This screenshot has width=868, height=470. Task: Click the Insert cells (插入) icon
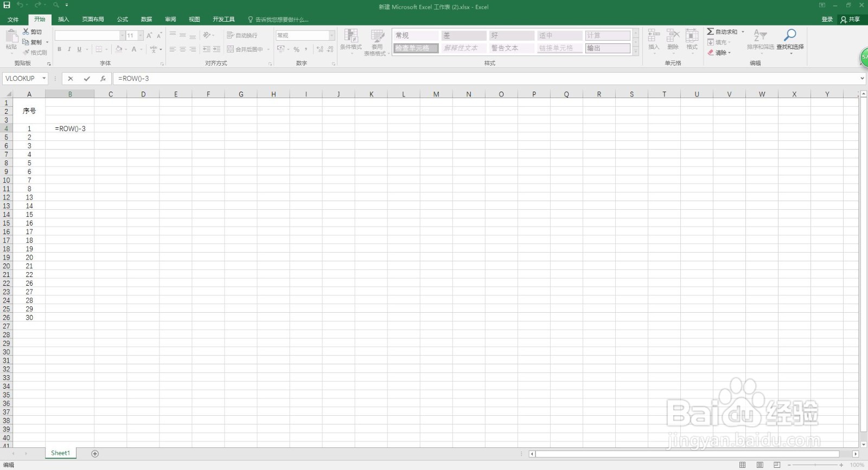[x=654, y=36]
